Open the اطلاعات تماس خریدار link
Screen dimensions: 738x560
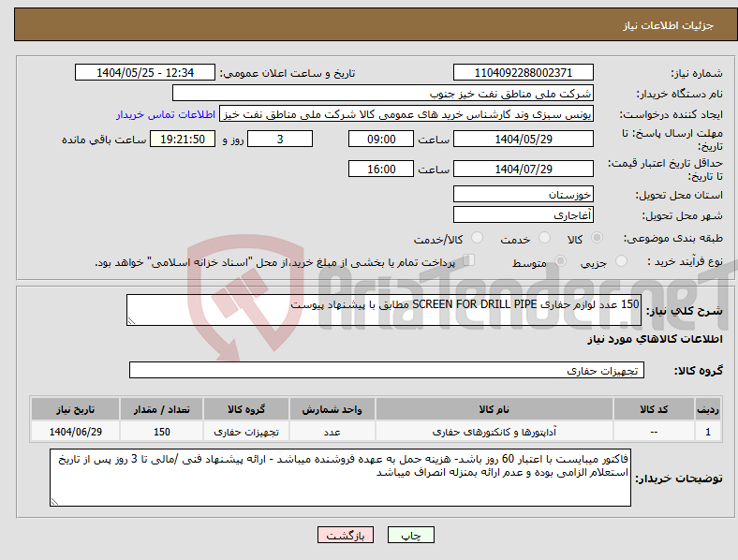point(166,114)
